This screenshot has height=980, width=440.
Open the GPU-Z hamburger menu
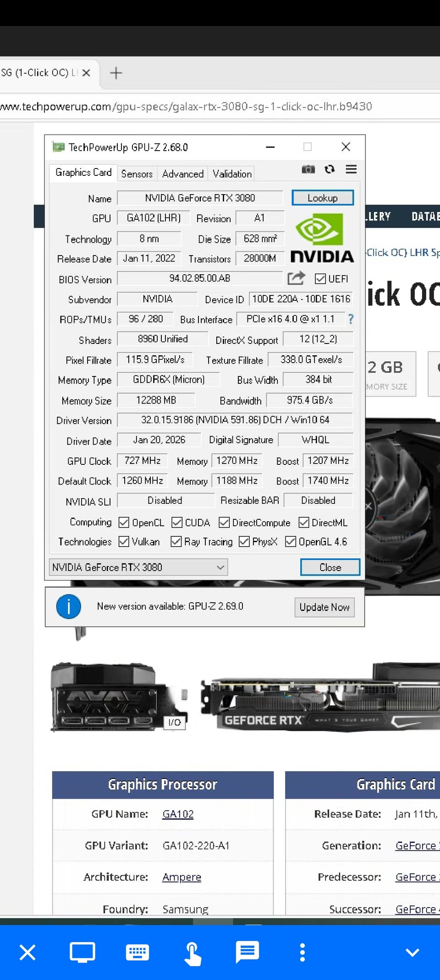click(351, 169)
